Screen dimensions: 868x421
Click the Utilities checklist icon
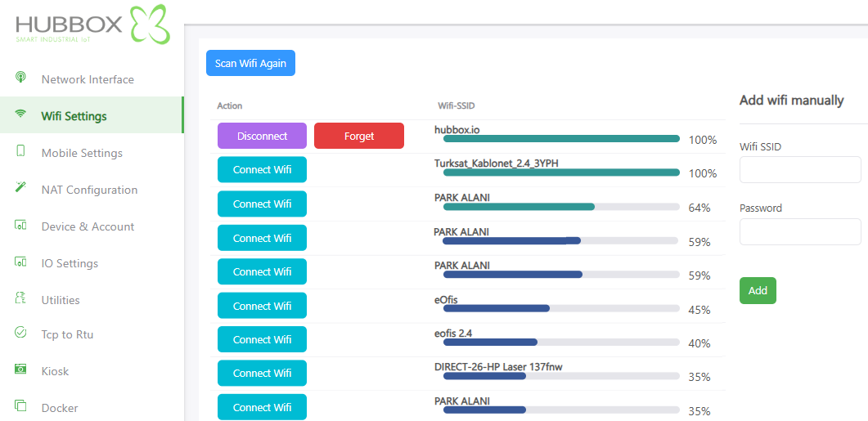click(21, 298)
